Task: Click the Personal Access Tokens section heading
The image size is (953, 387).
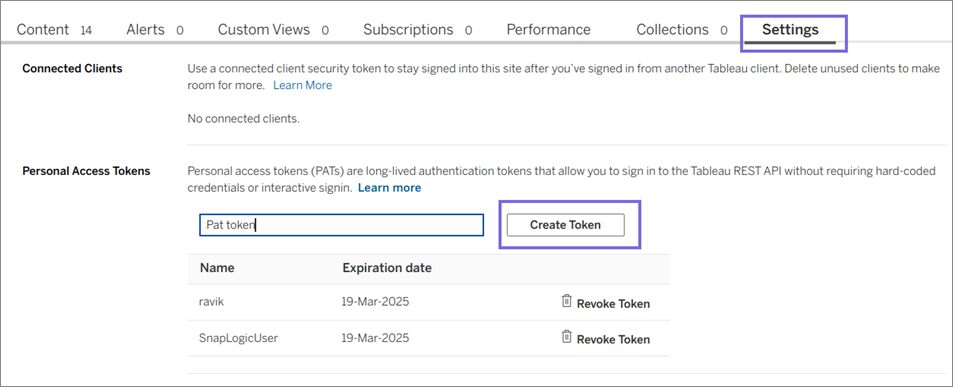Action: pyautogui.click(x=86, y=171)
